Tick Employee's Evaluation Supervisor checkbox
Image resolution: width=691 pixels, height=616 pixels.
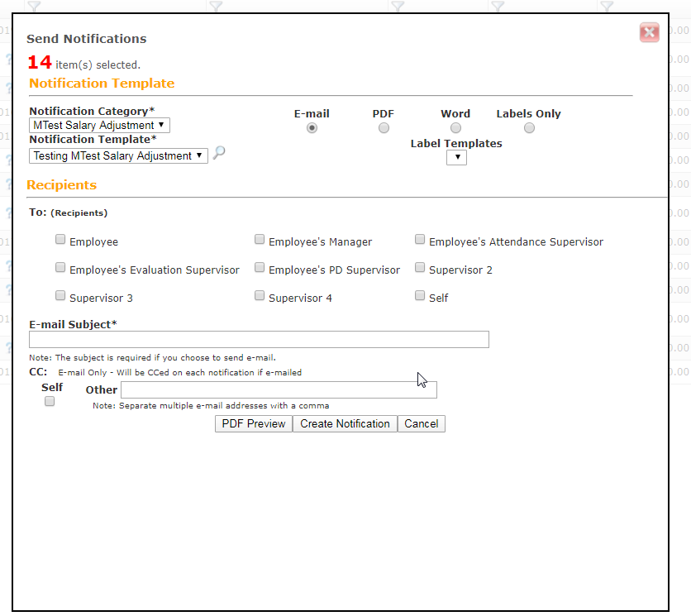pos(60,268)
